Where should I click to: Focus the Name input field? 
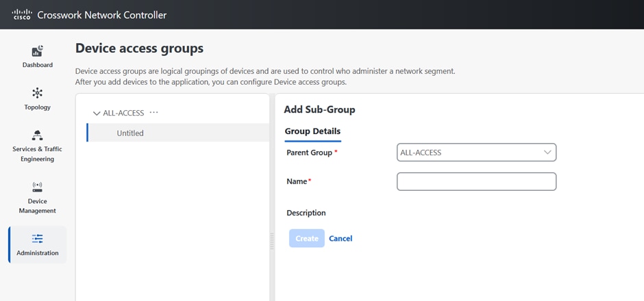tap(476, 181)
